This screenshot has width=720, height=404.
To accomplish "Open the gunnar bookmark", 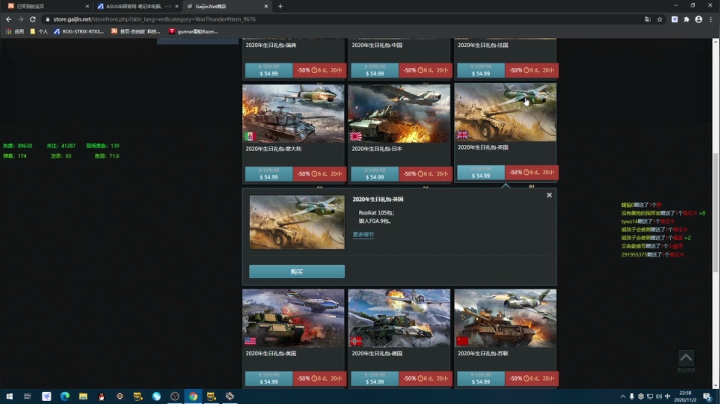I will pyautogui.click(x=193, y=32).
